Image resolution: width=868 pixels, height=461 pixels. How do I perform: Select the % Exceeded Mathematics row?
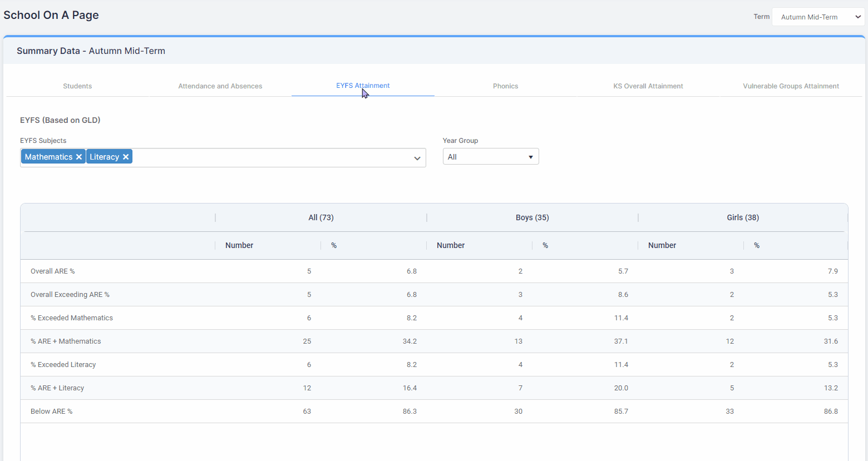click(x=434, y=318)
